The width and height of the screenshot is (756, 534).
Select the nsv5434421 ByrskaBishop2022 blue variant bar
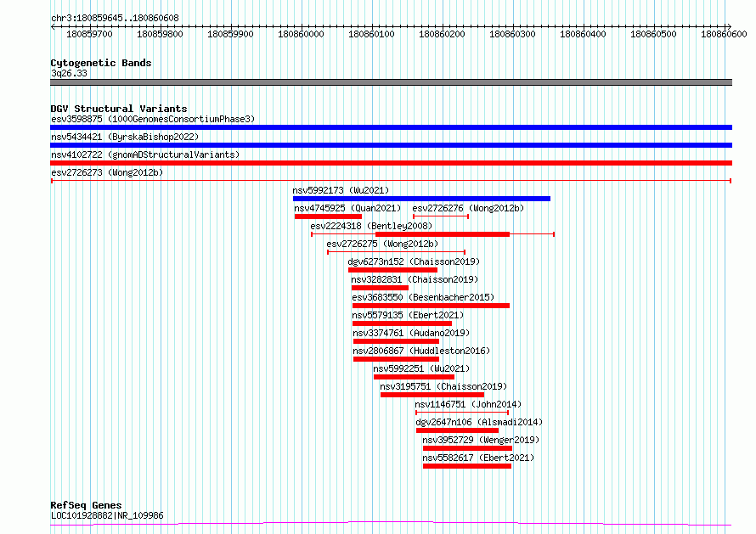(391, 145)
